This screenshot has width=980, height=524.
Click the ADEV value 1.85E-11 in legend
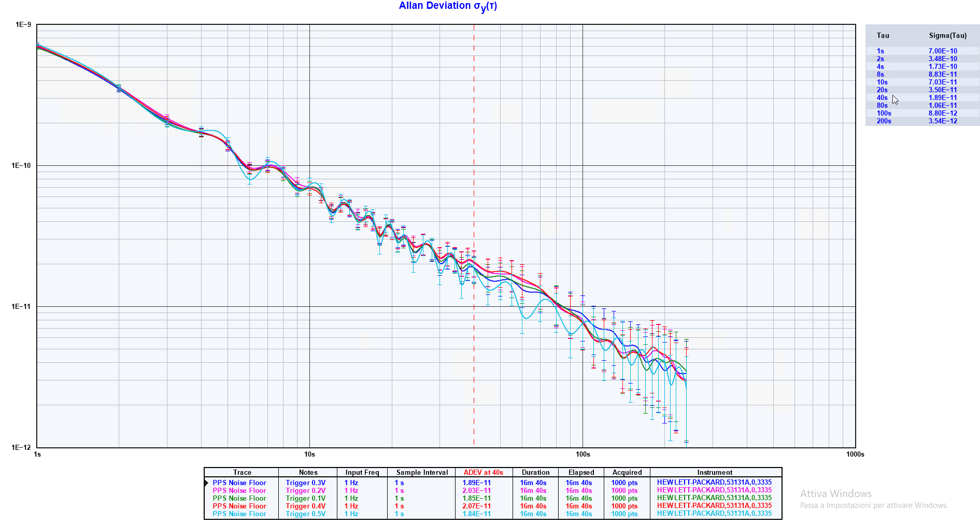coord(477,498)
